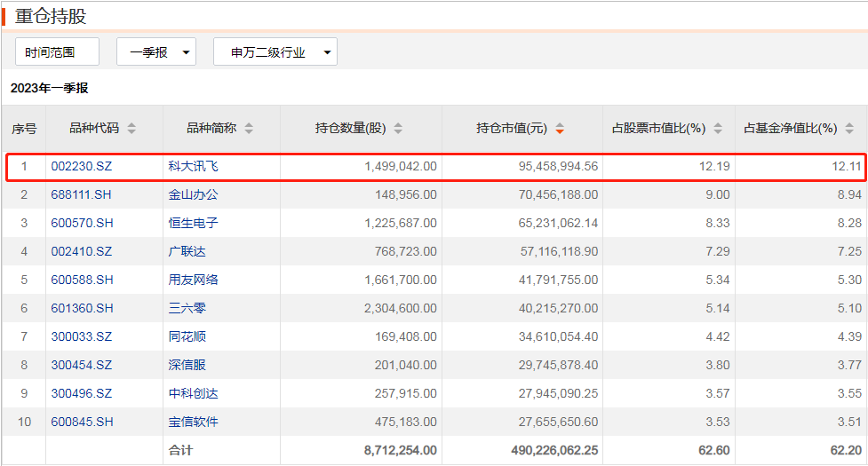
Task: Open the 申万二级行业 dropdown
Action: click(x=275, y=52)
